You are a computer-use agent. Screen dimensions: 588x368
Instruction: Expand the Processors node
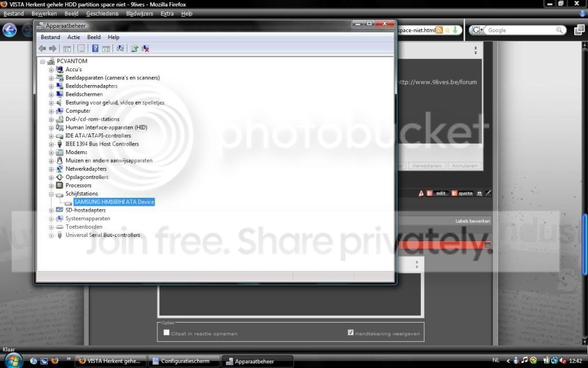coord(51,186)
